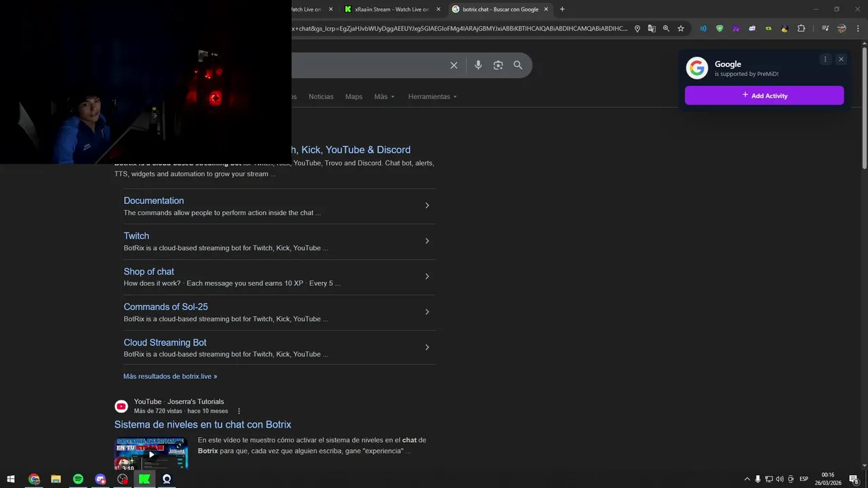The width and height of the screenshot is (868, 488).
Task: Open the Chrome profile avatar
Action: click(842, 28)
